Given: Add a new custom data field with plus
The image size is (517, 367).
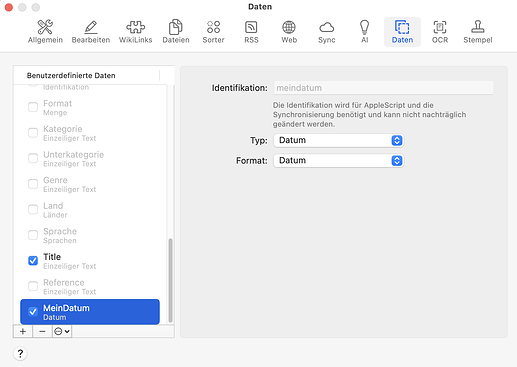Looking at the screenshot, I should click(x=23, y=331).
